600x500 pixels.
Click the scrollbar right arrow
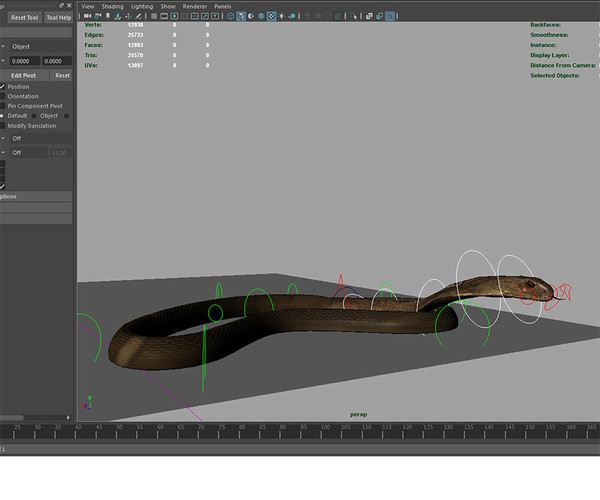(x=68, y=417)
